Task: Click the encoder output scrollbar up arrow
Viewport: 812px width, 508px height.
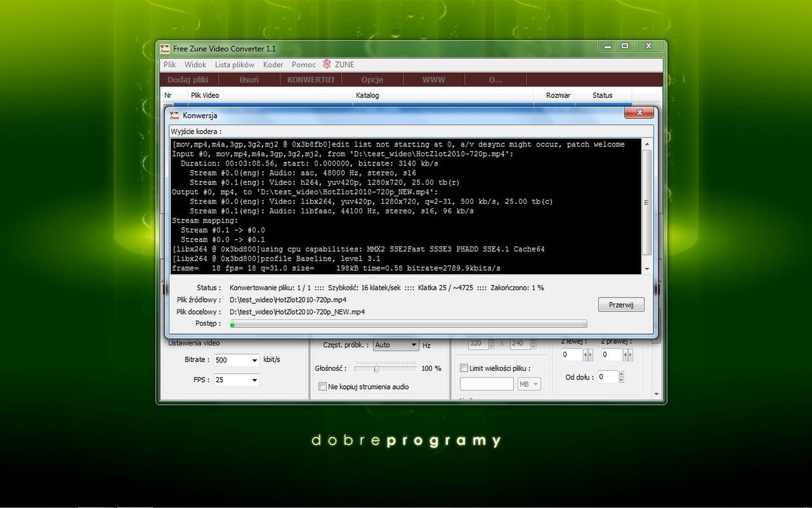Action: [x=647, y=144]
